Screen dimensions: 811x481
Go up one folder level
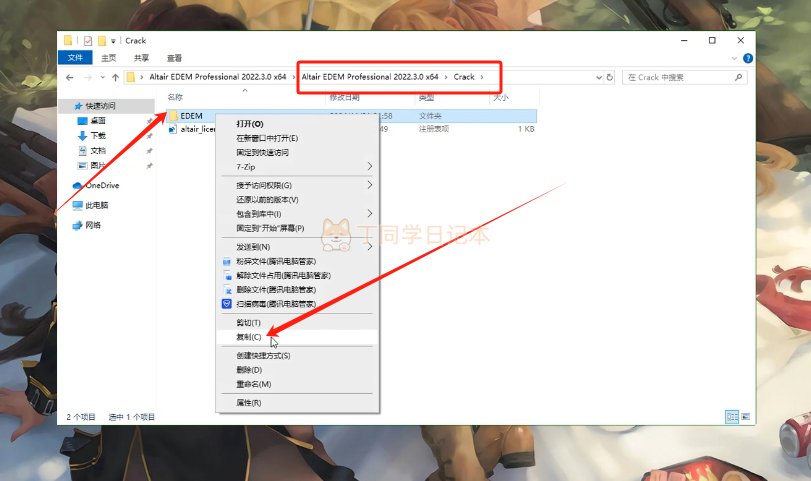[115, 78]
